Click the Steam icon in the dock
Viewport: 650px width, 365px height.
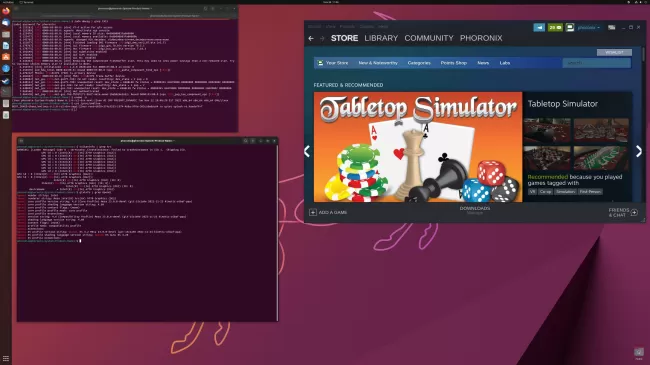(x=6, y=80)
